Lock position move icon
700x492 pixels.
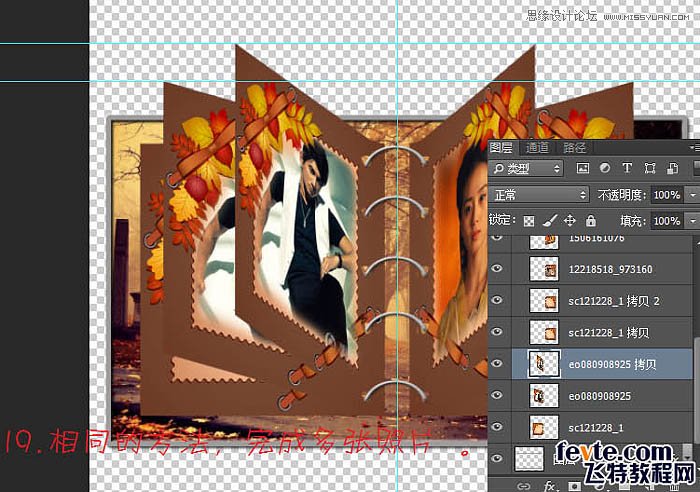click(570, 221)
